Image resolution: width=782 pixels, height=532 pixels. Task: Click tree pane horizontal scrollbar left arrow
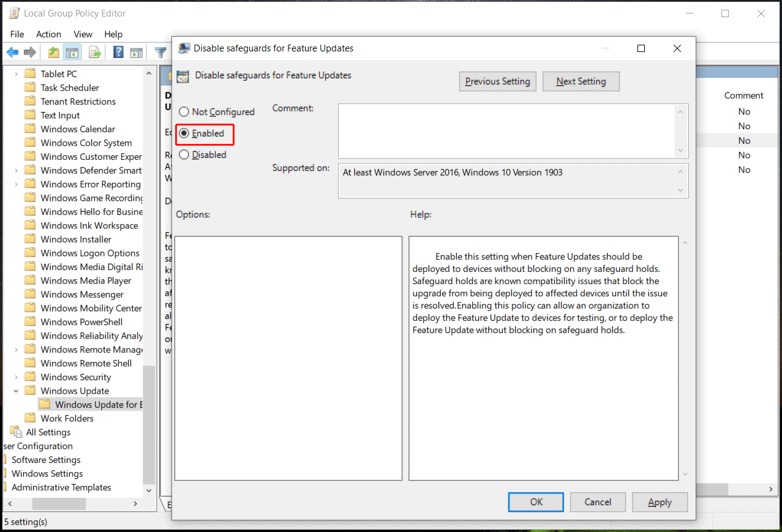[9, 504]
